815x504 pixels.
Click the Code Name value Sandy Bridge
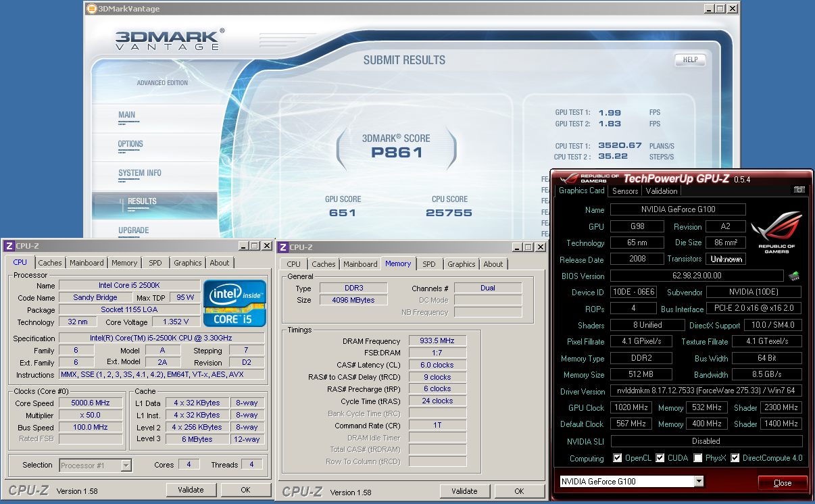95,297
